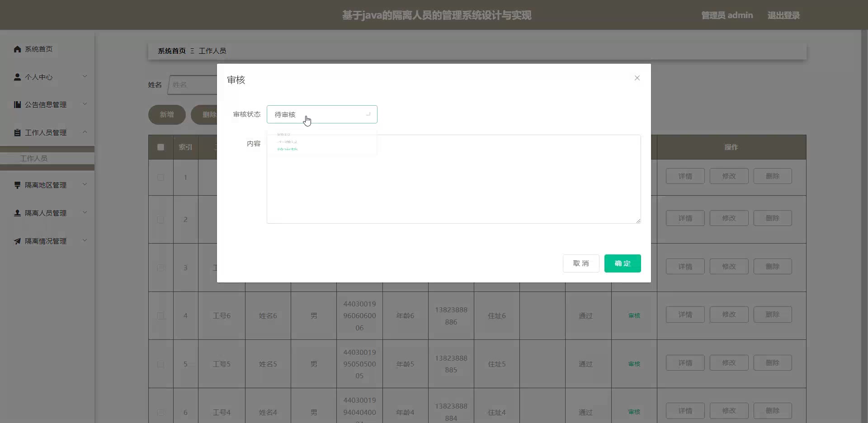
Task: Open 详情 for table row 1
Action: pyautogui.click(x=685, y=176)
